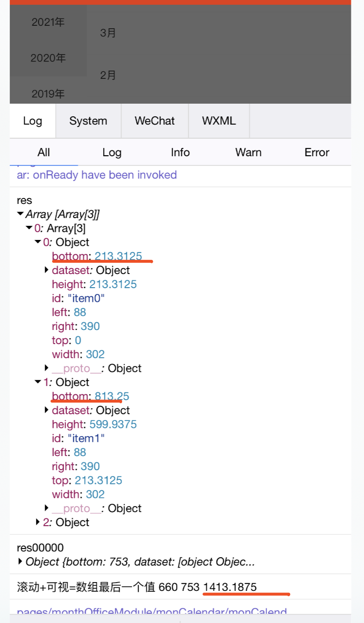
Task: Select the All log filter
Action: coord(43,152)
